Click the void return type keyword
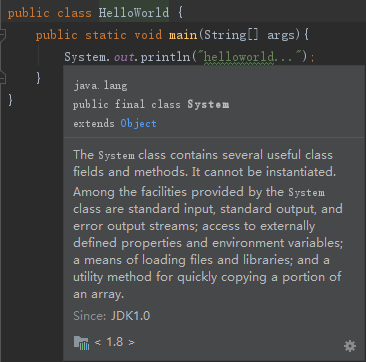Screen dimensions: 366x362 pos(148,35)
